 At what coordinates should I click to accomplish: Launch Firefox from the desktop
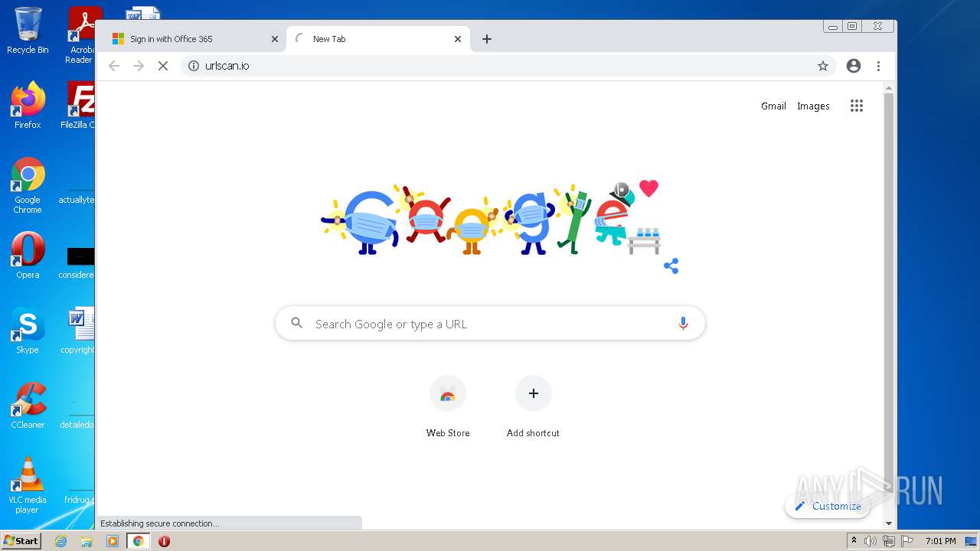click(x=28, y=105)
